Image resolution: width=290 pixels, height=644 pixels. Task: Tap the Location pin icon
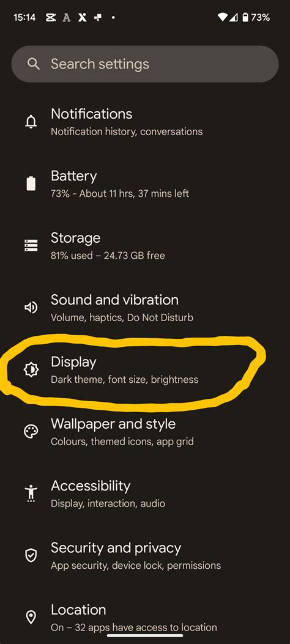31,617
